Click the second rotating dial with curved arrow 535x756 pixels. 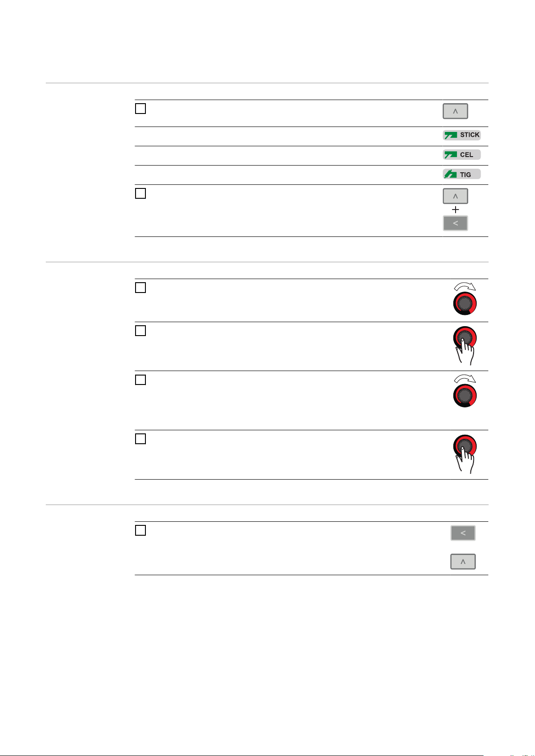coord(465,391)
